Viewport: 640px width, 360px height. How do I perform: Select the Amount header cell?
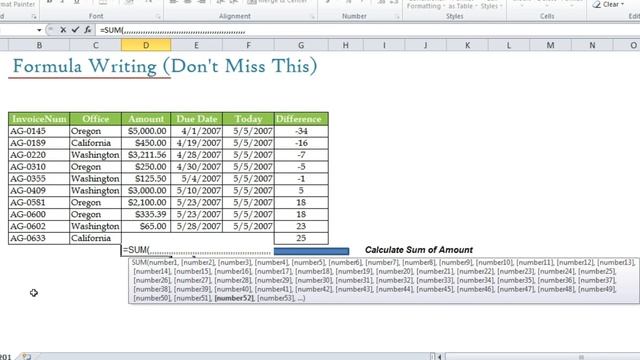point(146,119)
